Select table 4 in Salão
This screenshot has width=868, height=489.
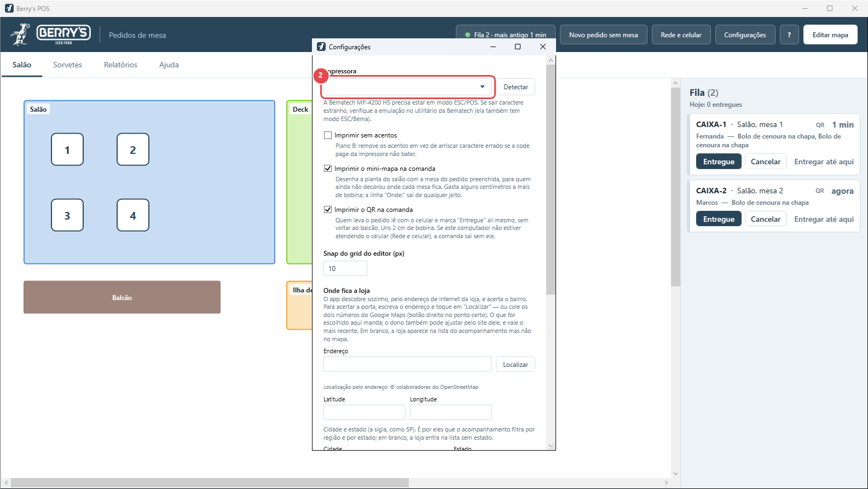(133, 215)
